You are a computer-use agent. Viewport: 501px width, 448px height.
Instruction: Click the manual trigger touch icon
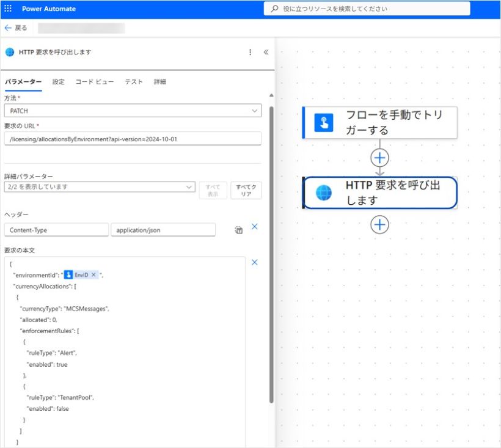point(324,122)
